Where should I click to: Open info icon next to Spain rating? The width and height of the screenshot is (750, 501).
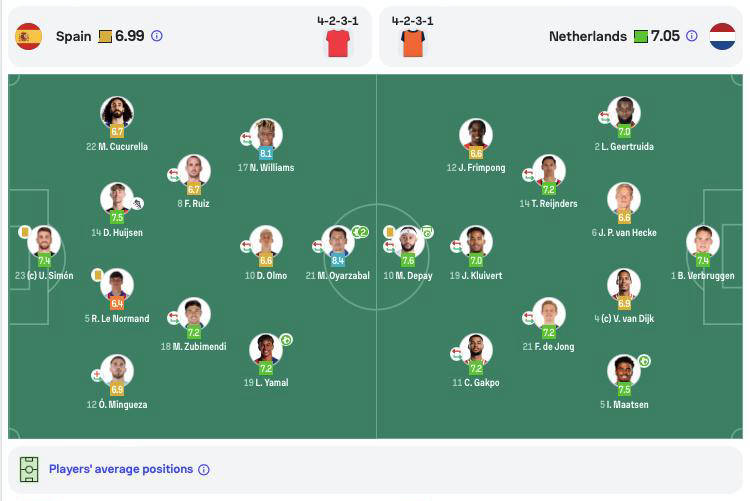[156, 36]
